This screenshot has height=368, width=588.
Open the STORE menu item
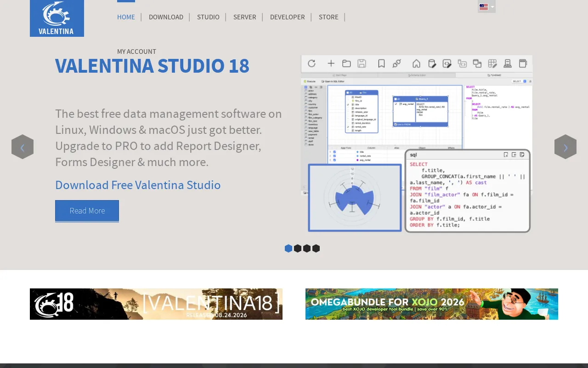click(x=328, y=17)
